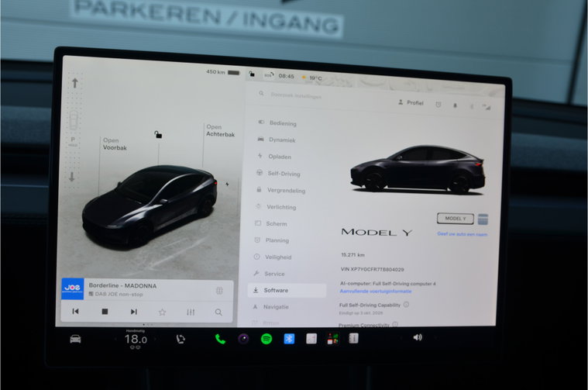Tap the Model Y side image

coord(418,170)
